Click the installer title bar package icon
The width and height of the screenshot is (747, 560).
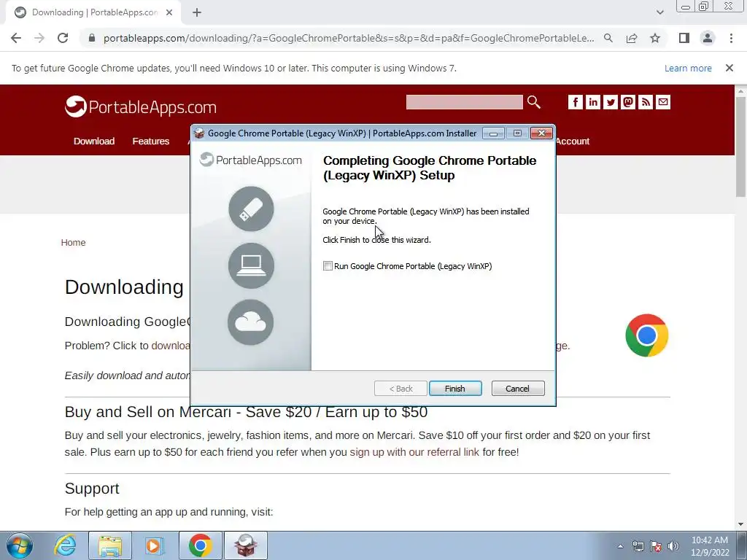coord(199,133)
